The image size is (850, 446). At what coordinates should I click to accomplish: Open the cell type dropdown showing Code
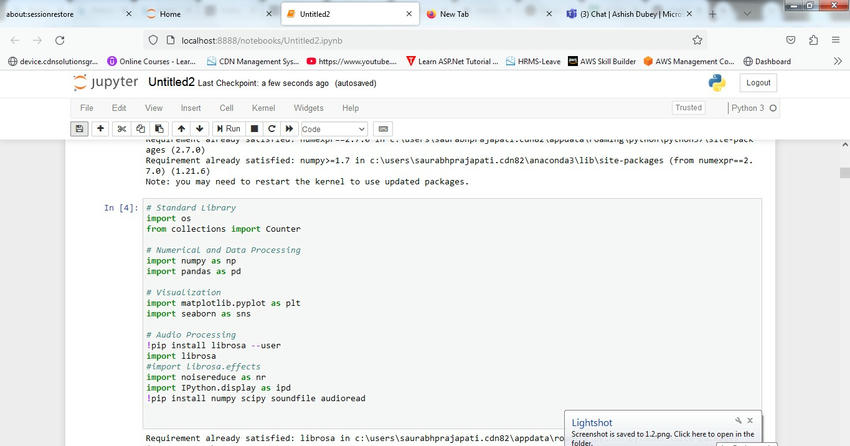pos(334,129)
